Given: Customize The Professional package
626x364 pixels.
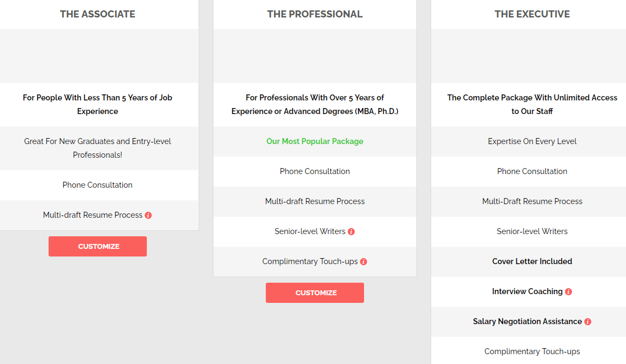Looking at the screenshot, I should tap(315, 293).
